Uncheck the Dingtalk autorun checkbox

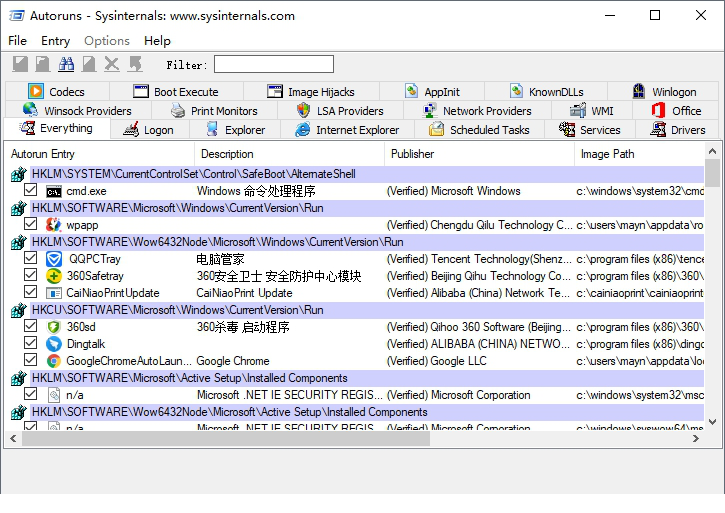(x=31, y=343)
